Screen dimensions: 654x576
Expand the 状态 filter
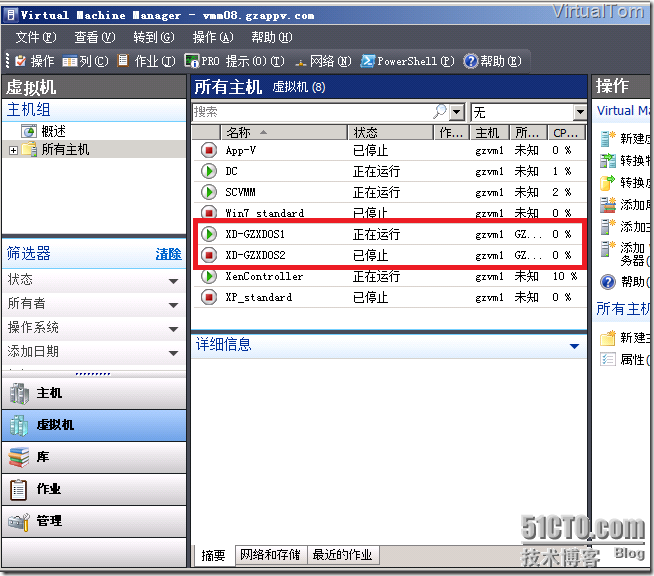pyautogui.click(x=174, y=281)
